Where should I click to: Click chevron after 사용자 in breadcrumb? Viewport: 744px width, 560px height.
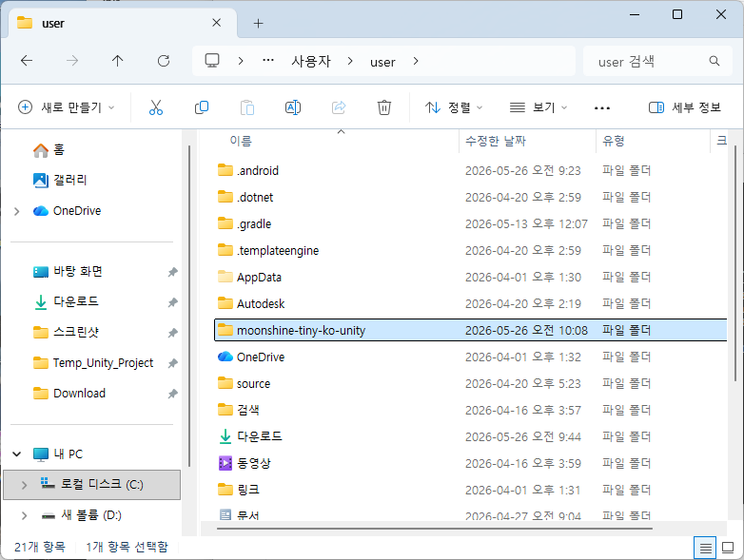pos(350,61)
